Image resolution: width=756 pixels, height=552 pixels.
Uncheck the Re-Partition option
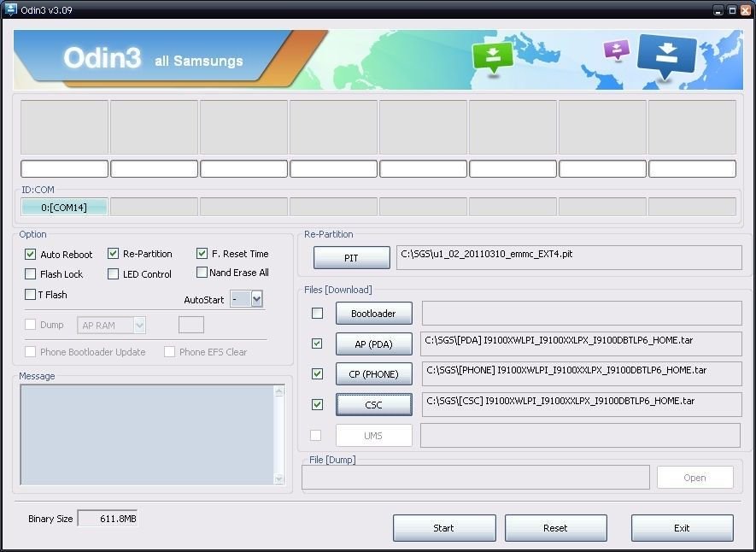pyautogui.click(x=114, y=254)
